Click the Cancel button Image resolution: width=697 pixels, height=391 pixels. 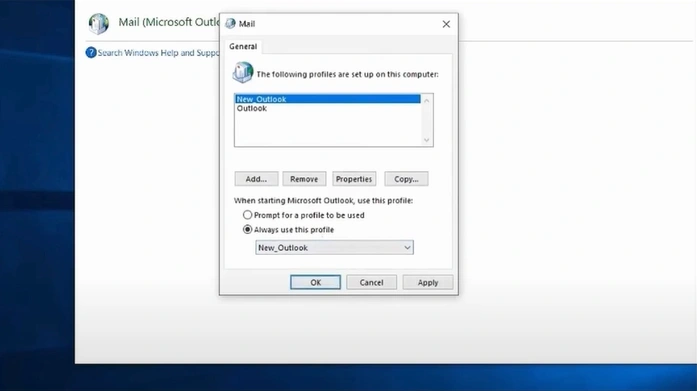[x=372, y=282]
